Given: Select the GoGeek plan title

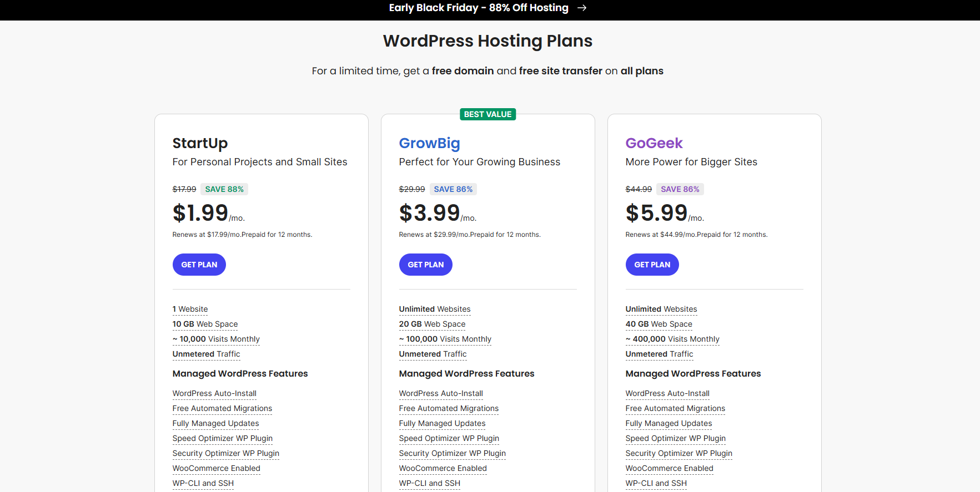Looking at the screenshot, I should (654, 143).
